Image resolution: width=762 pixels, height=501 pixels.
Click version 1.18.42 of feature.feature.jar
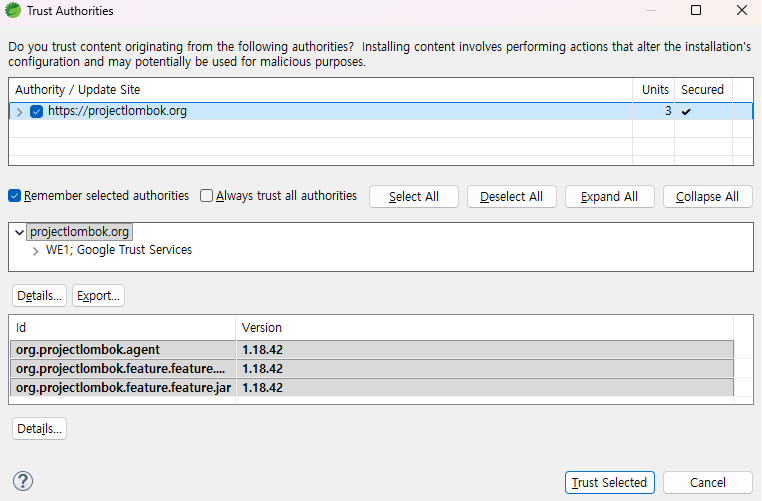pos(262,388)
